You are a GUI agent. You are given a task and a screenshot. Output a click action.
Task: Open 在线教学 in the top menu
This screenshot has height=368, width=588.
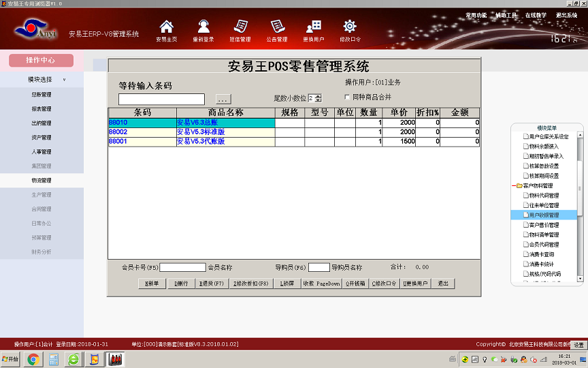point(536,16)
